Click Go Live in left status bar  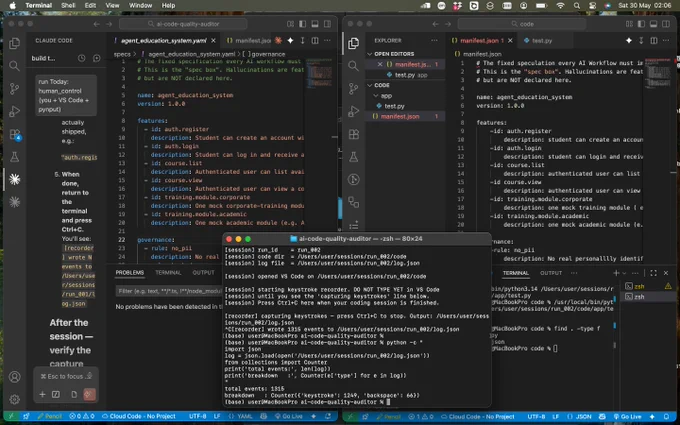tap(288, 416)
